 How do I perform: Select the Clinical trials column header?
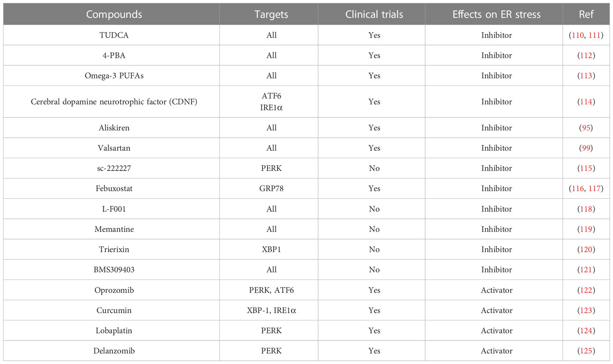pos(374,14)
